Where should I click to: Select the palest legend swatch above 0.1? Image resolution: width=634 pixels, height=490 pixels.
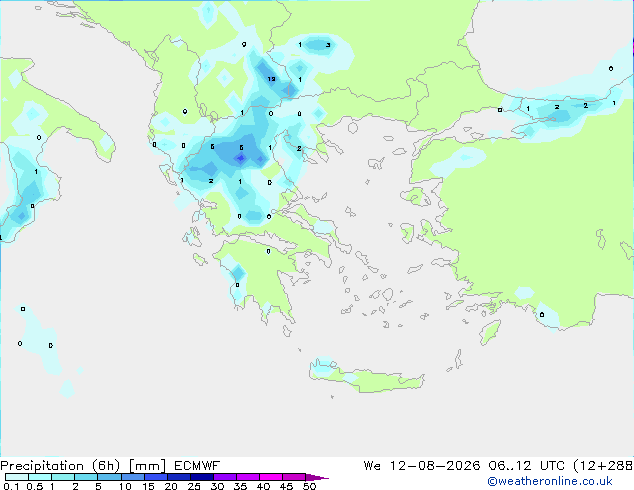coord(17,477)
